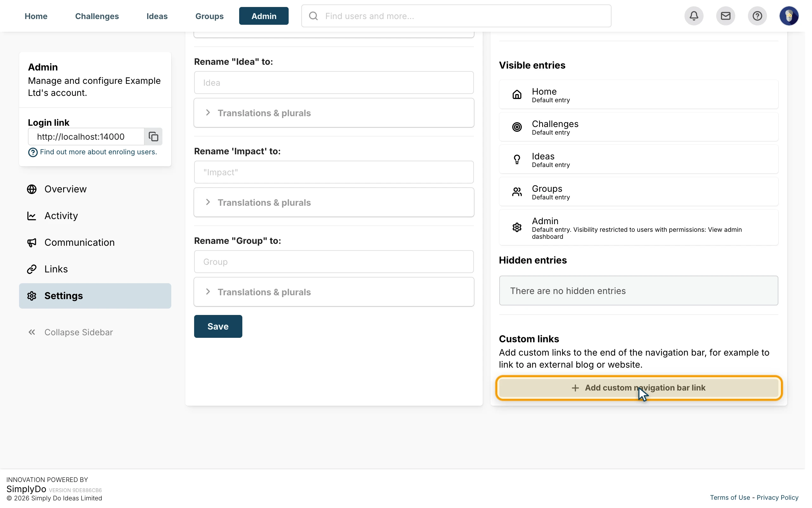Click the Activity chart icon in the sidebar
The width and height of the screenshot is (812, 508).
click(x=31, y=216)
